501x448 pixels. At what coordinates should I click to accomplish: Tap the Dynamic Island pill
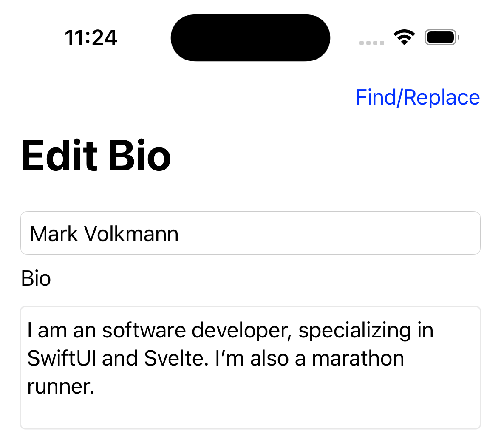point(250,37)
